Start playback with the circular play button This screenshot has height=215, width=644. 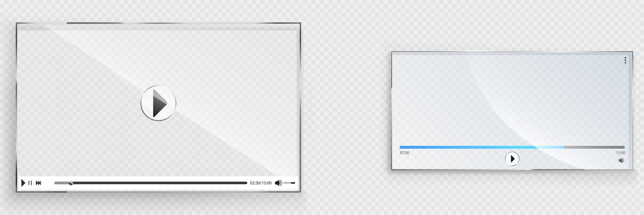(x=512, y=159)
